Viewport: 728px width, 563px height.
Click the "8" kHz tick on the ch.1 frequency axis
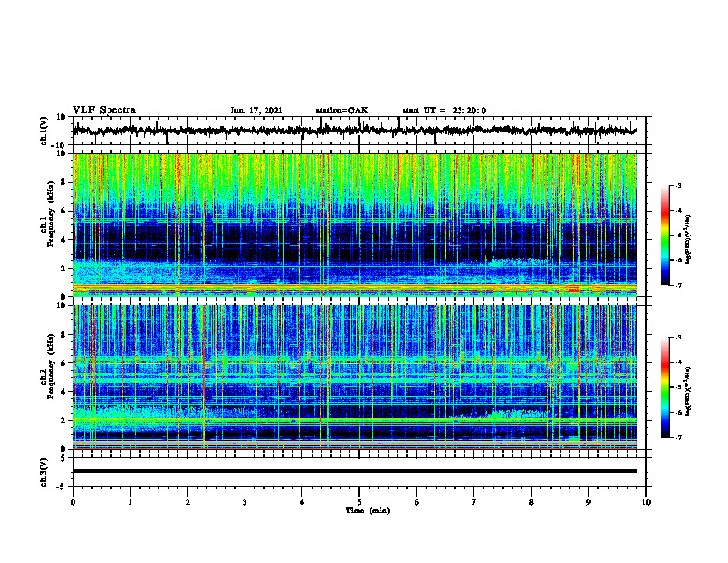pyautogui.click(x=63, y=182)
